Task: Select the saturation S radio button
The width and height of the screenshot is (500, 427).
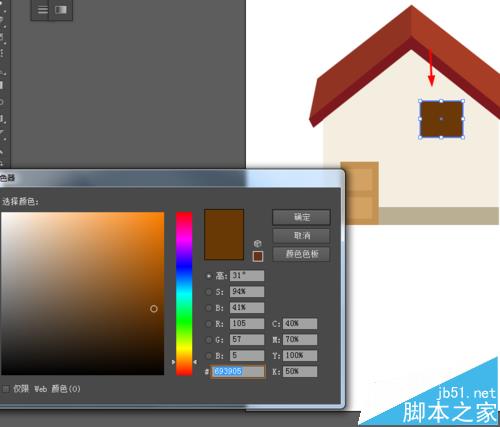Action: (209, 292)
